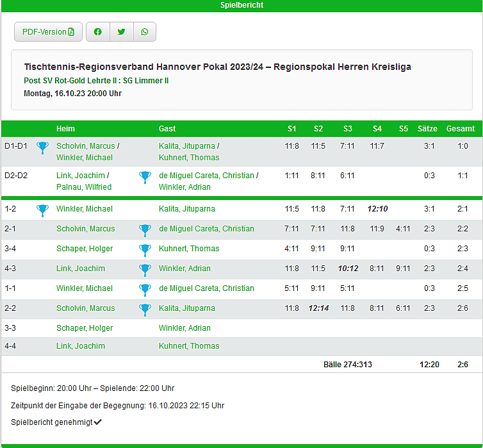Click the Twitter share icon

click(x=121, y=32)
